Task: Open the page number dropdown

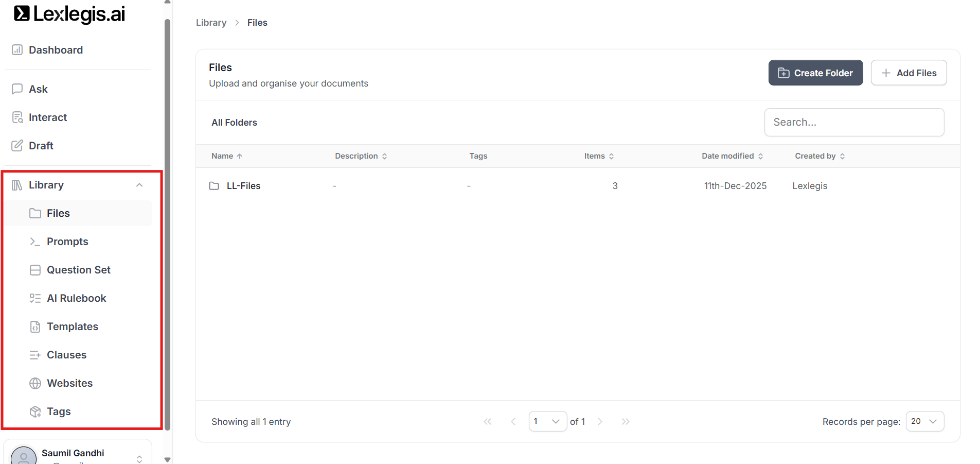Action: pyautogui.click(x=547, y=421)
